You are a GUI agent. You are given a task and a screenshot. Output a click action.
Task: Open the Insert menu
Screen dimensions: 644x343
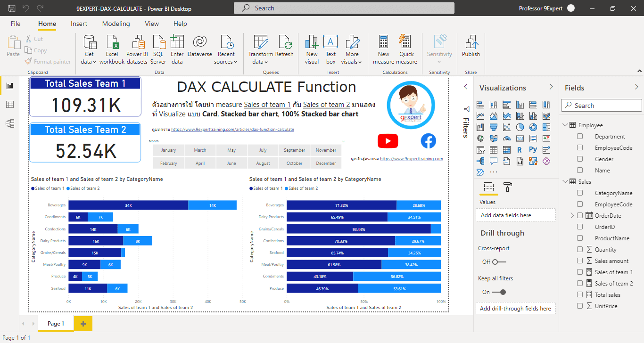[79, 24]
